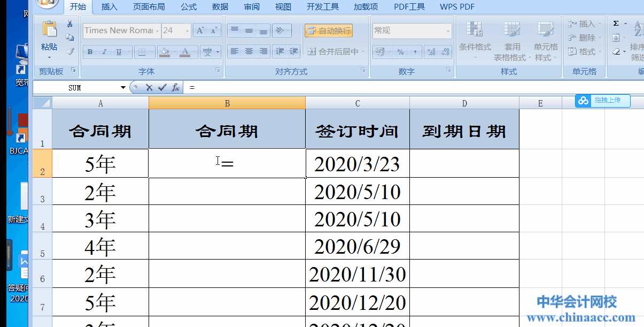The image size is (644, 327).
Task: Open the 常规 number format dropdown
Action: coord(448,31)
